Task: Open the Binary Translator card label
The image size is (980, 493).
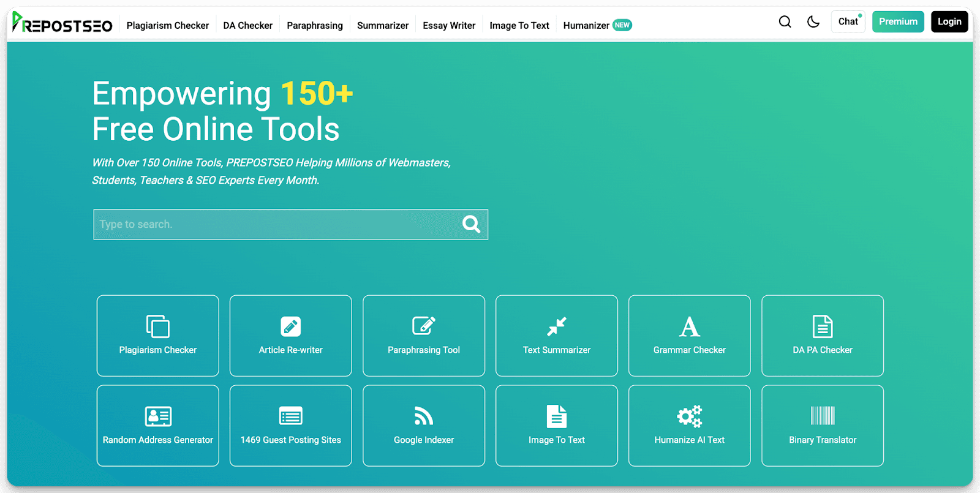Action: click(823, 440)
